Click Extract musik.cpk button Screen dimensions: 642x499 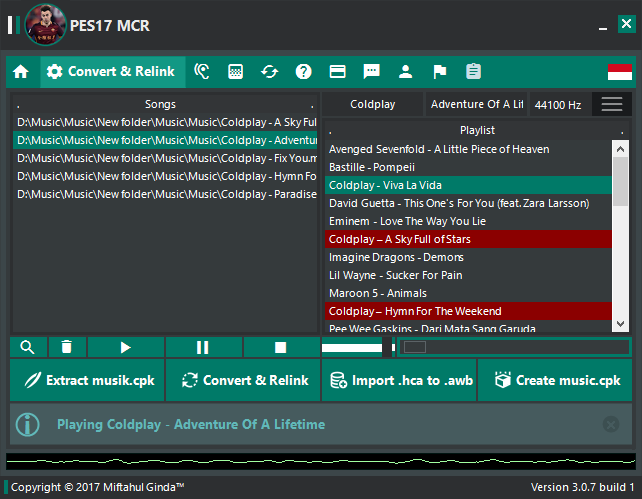point(87,380)
